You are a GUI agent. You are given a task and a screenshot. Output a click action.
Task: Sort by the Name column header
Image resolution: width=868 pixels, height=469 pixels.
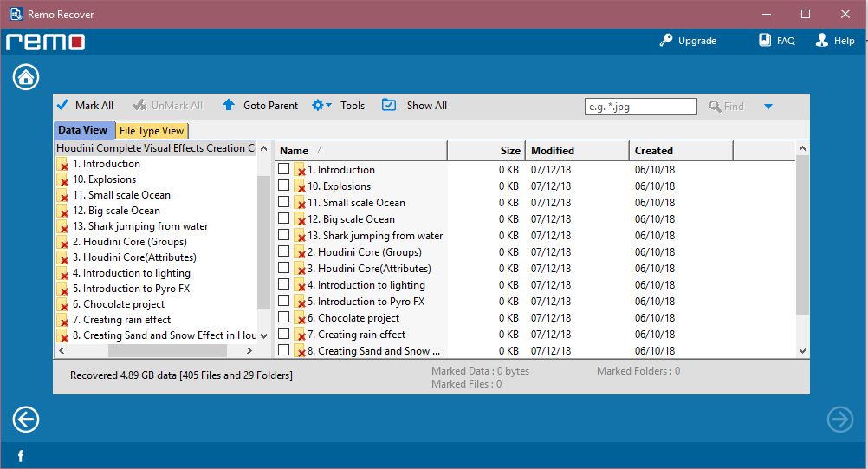click(x=360, y=151)
